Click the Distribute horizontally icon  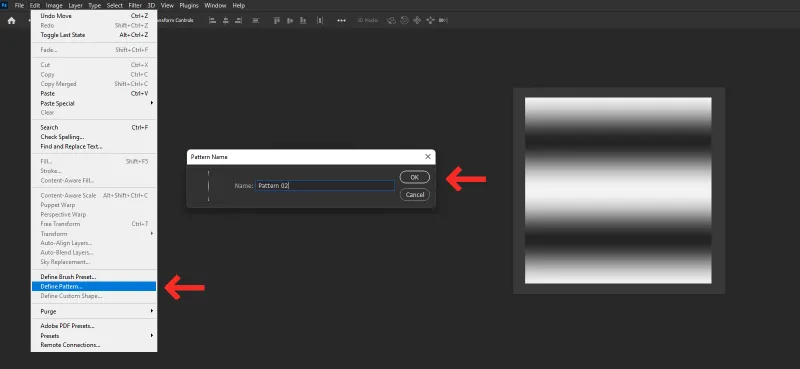pos(320,20)
